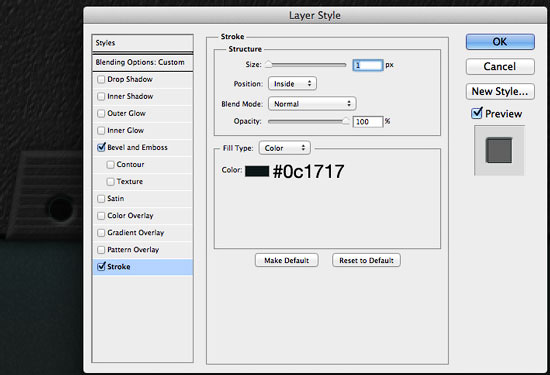Toggle the Preview checkbox
Screen dimensions: 550x375
tap(477, 113)
